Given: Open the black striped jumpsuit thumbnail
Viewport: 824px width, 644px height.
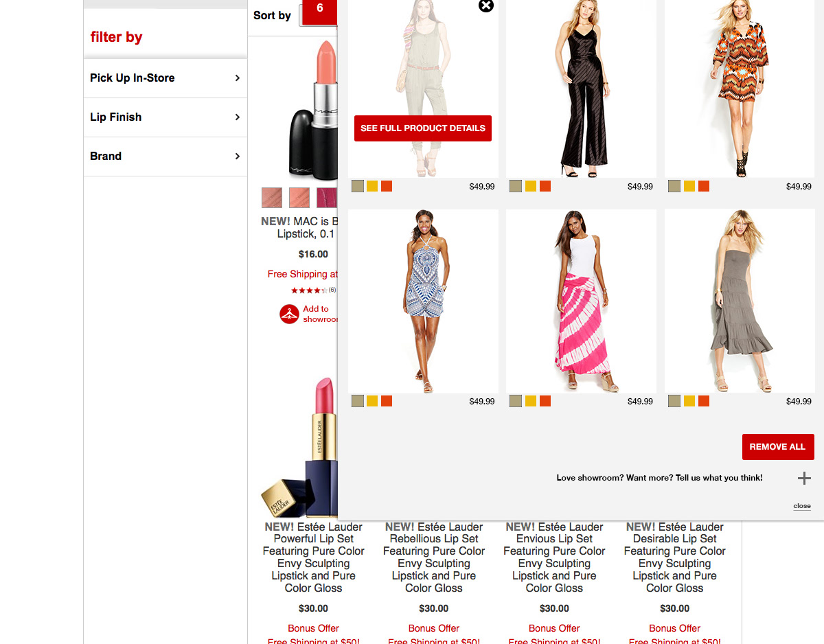Looking at the screenshot, I should [x=582, y=89].
